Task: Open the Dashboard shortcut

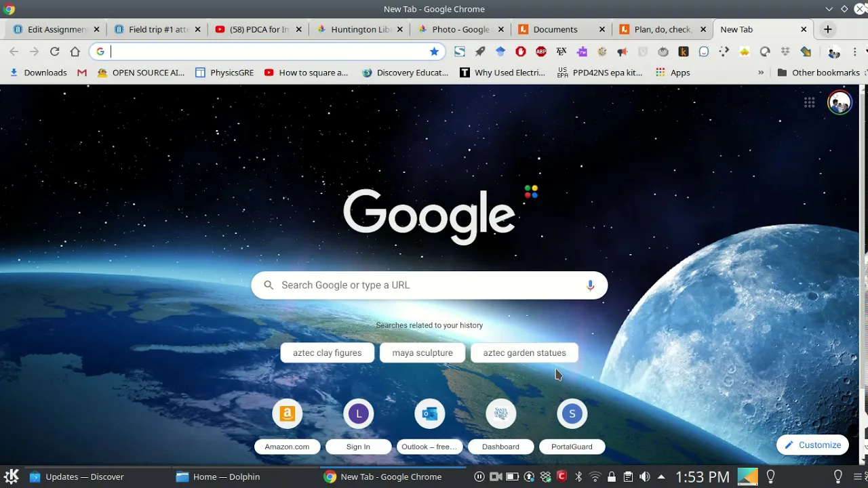Action: pos(500,426)
